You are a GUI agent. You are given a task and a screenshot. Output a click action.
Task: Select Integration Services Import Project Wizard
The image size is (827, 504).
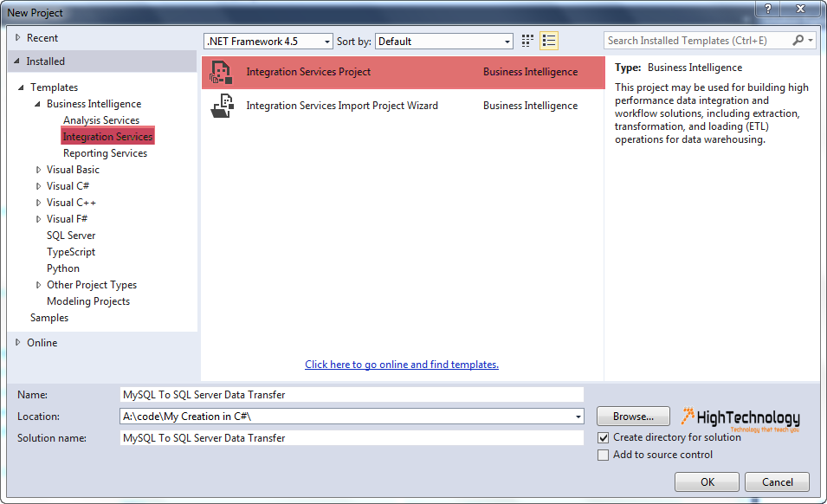(x=403, y=106)
